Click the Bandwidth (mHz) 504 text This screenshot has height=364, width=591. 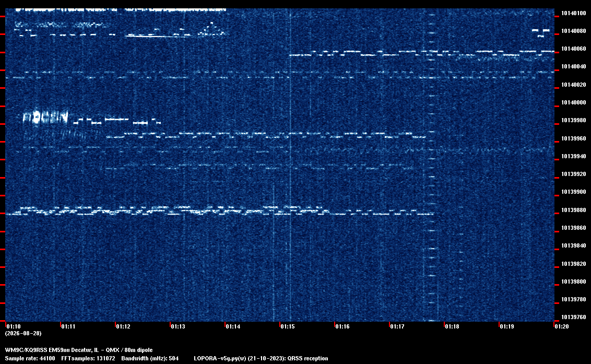150,358
